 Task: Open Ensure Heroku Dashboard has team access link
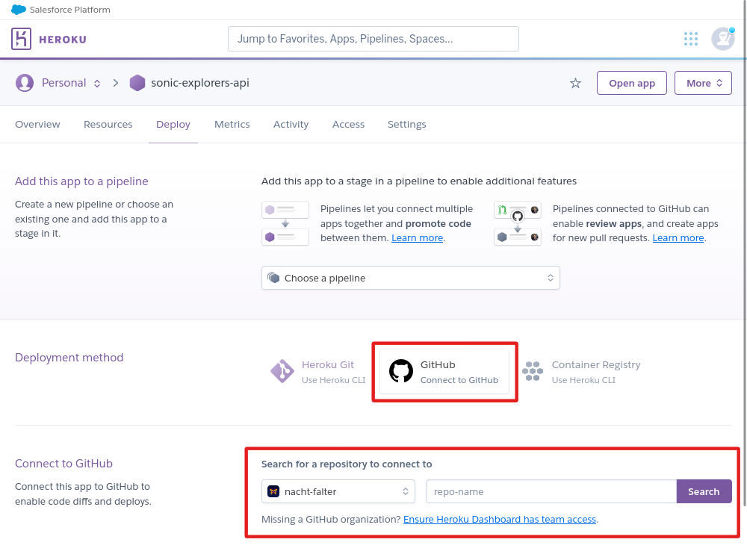(x=499, y=520)
